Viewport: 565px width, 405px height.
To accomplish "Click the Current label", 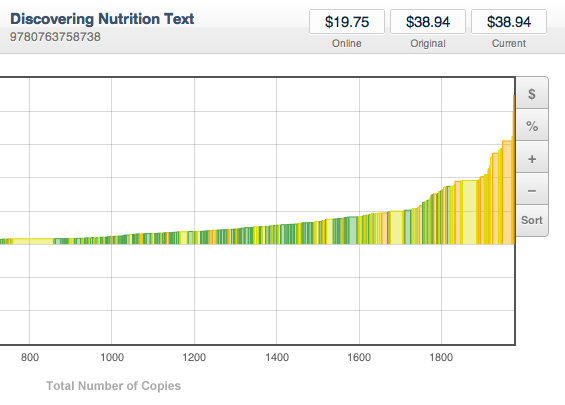I will tap(509, 44).
